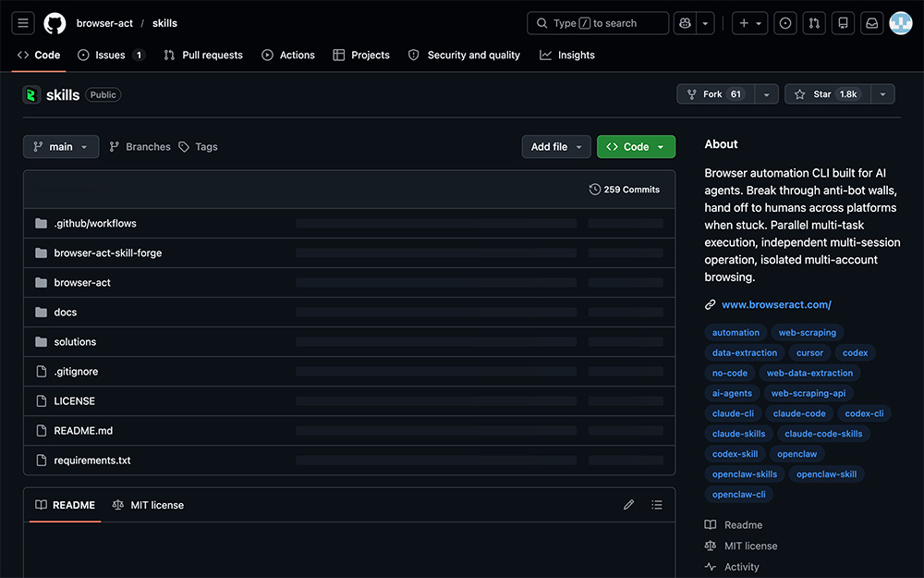The height and width of the screenshot is (578, 924).
Task: Select the cursor topic tag
Action: [x=809, y=352]
